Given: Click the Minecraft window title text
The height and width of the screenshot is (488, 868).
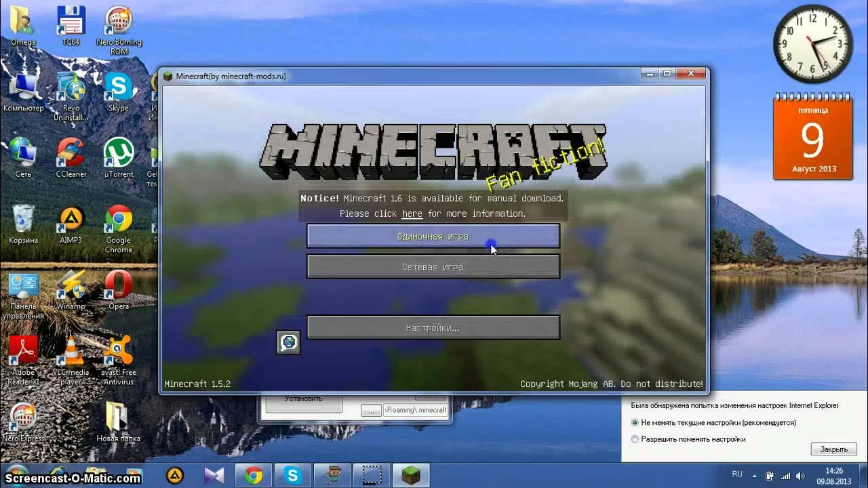Looking at the screenshot, I should click(231, 76).
